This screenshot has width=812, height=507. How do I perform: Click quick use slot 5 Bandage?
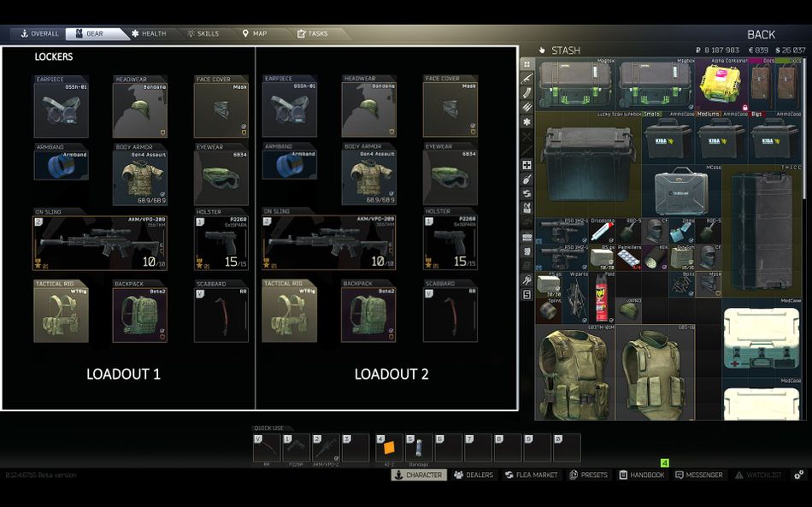click(x=419, y=448)
